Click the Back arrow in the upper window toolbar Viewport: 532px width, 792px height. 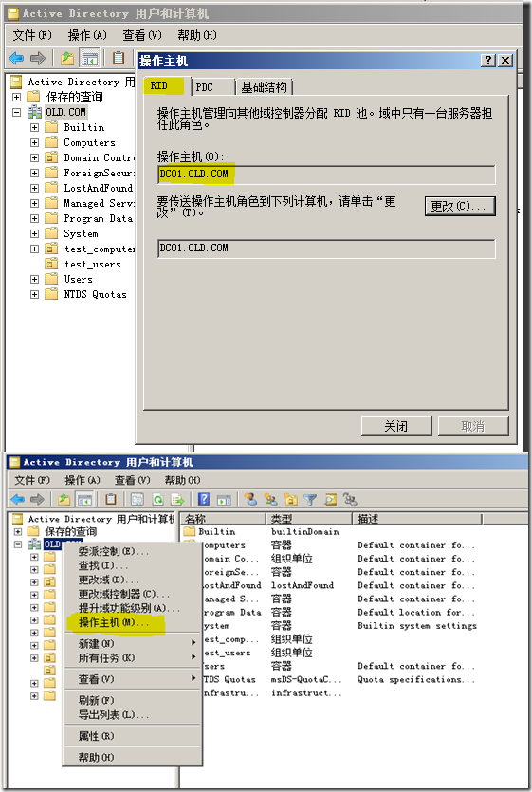click(x=16, y=58)
